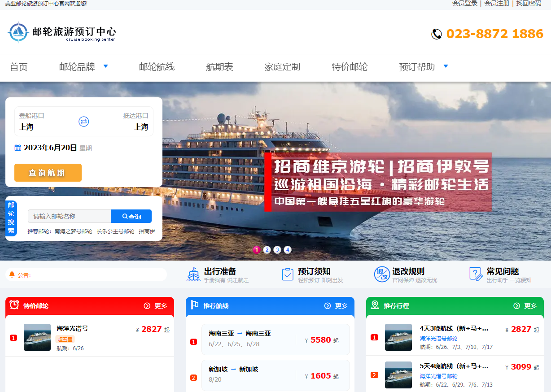Click 会员注册 link

497,3
